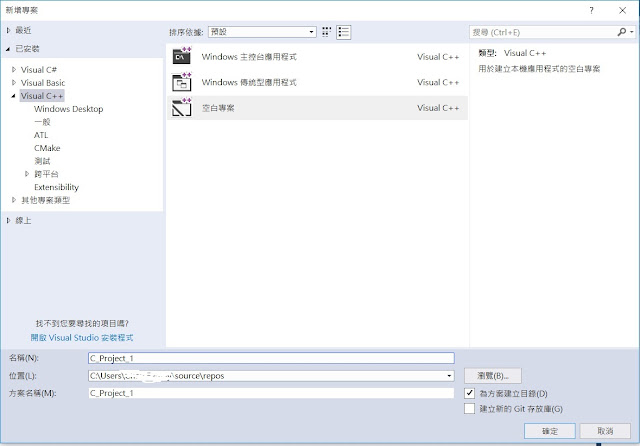Open the help question mark button

[591, 10]
